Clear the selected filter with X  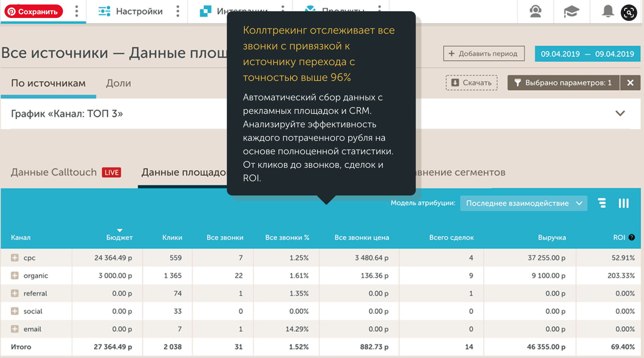pyautogui.click(x=631, y=83)
